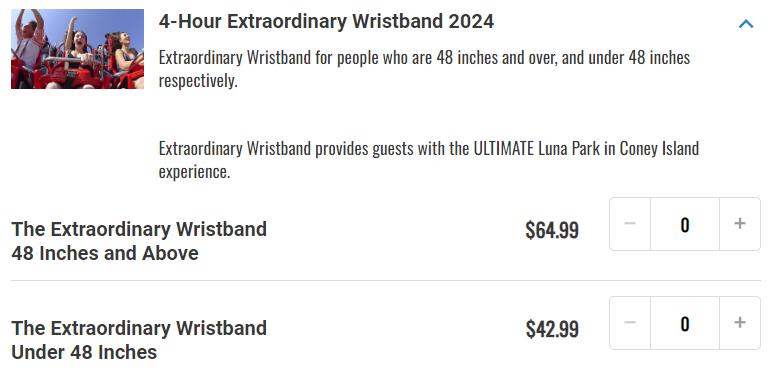Collapse the 4-Hour Extraordinary Wristband section
The height and width of the screenshot is (382, 772).
click(746, 24)
